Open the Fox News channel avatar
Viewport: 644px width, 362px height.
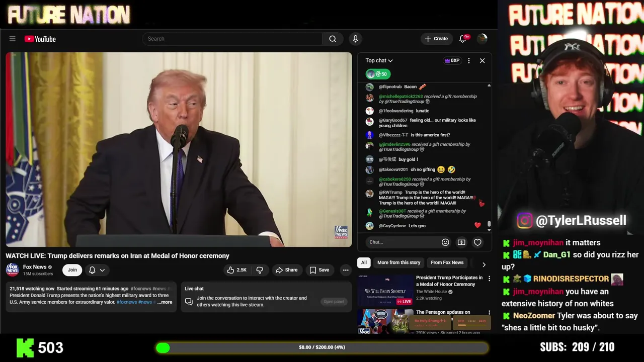[12, 270]
